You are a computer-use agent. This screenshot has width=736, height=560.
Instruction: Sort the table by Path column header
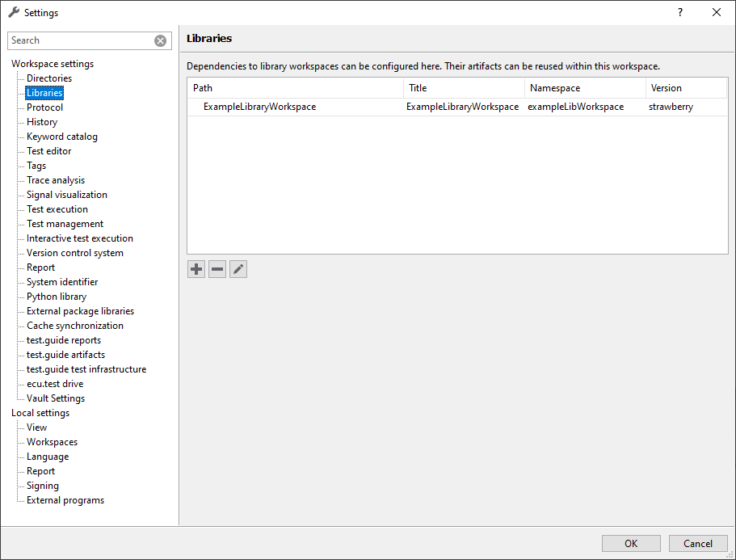(x=295, y=88)
